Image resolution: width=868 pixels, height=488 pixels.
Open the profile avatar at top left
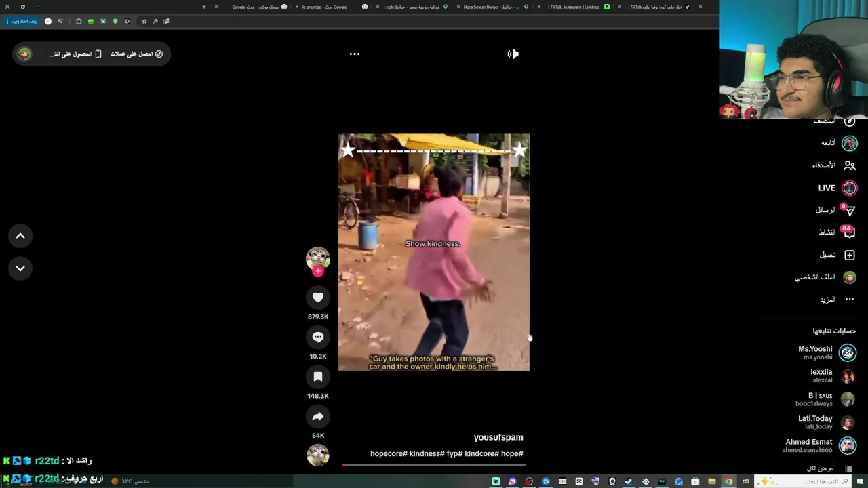(x=24, y=54)
